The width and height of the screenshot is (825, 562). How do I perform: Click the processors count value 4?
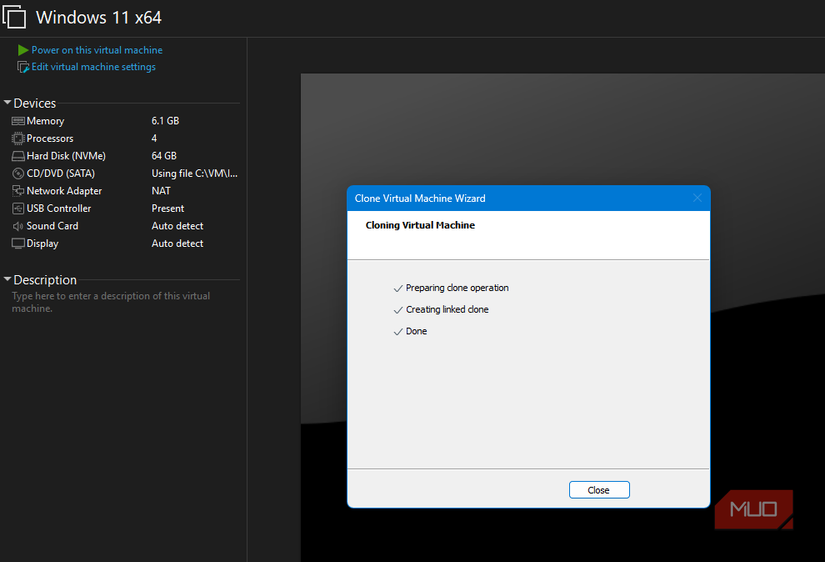pos(154,138)
